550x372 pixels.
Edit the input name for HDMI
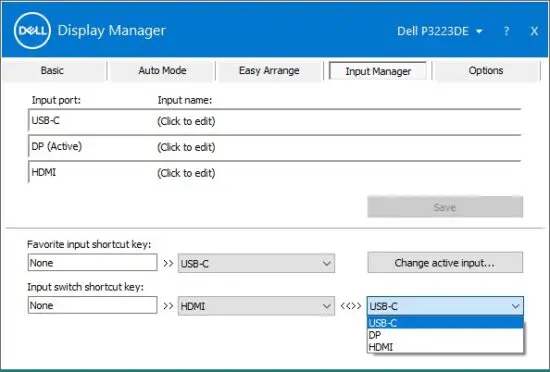coord(186,173)
